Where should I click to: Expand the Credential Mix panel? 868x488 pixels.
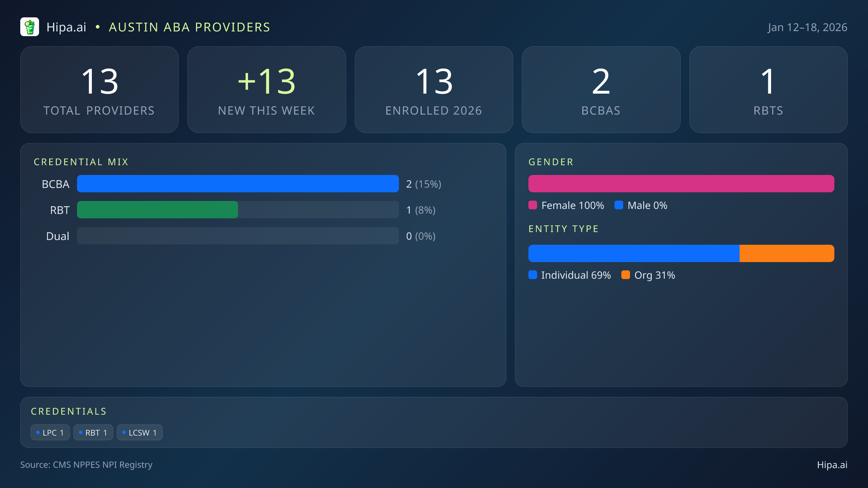coord(81,162)
